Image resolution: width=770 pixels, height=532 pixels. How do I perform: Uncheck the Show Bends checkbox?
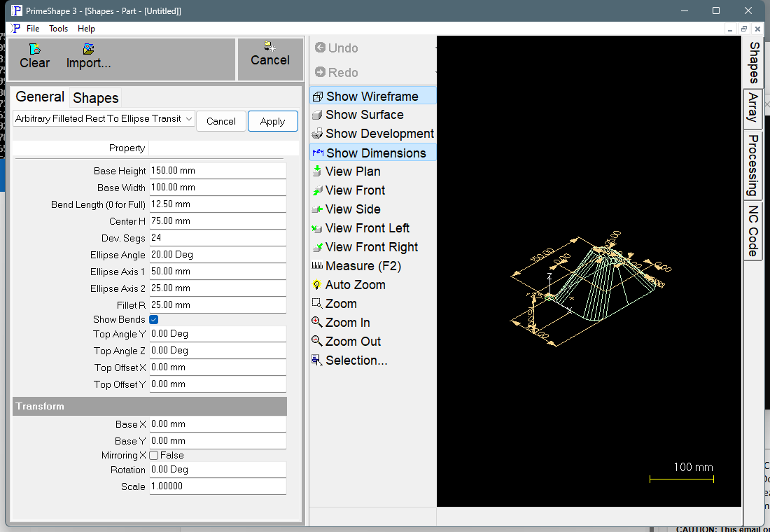click(154, 319)
